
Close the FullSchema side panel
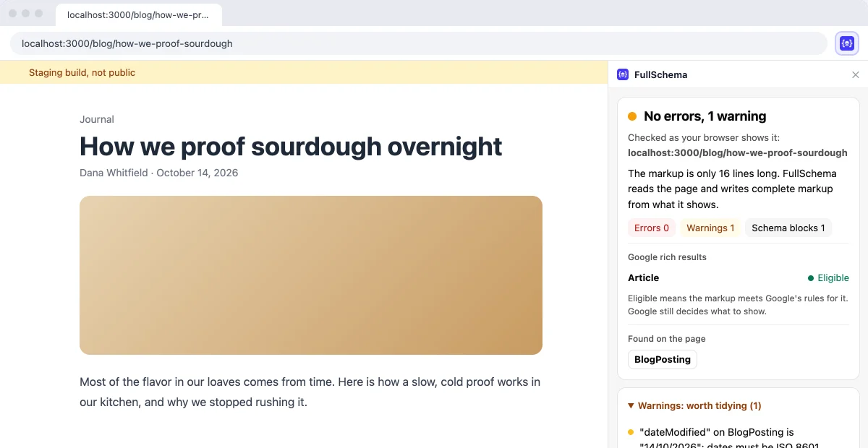[x=856, y=74]
